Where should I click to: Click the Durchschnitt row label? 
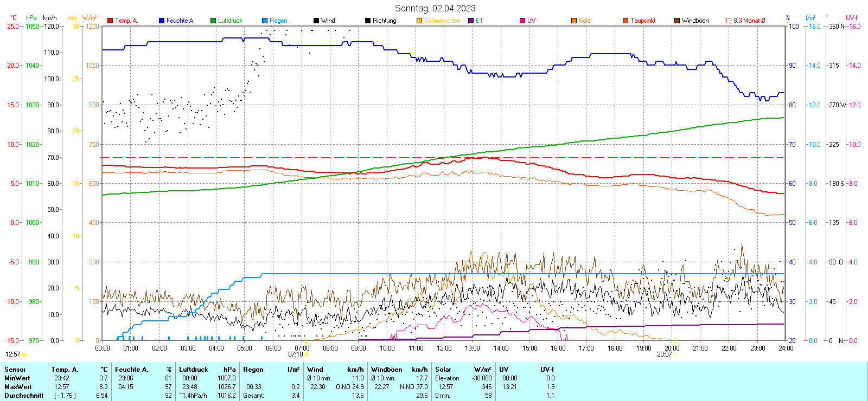[x=24, y=396]
